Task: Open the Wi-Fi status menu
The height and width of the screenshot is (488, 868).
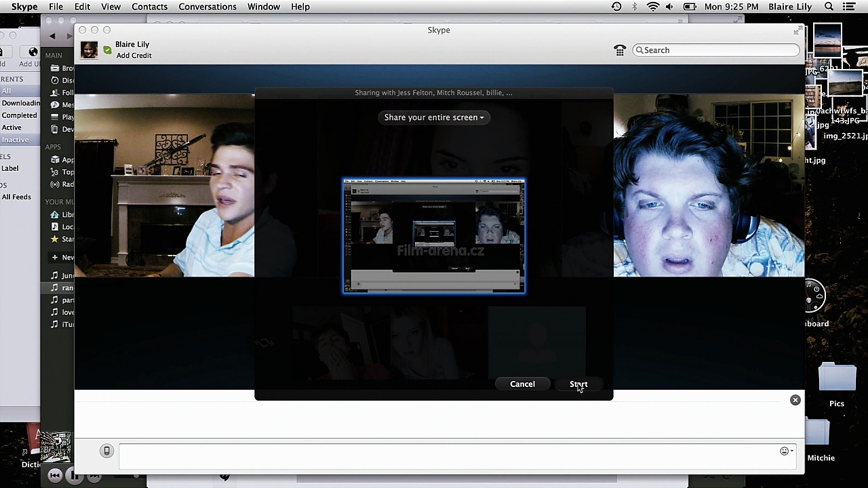Action: pos(653,7)
